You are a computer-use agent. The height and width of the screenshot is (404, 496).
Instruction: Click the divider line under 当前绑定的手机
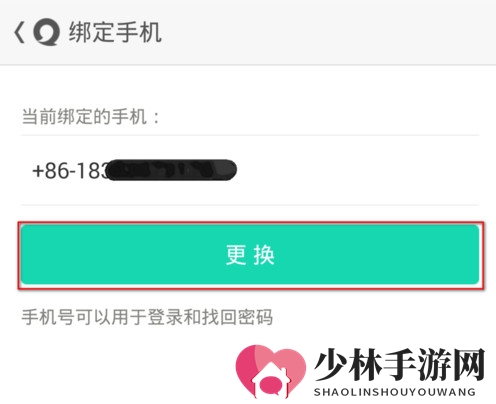click(250, 135)
